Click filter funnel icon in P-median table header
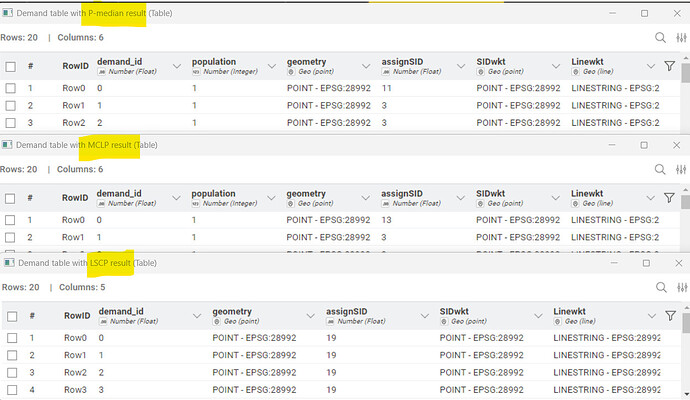 (x=669, y=66)
